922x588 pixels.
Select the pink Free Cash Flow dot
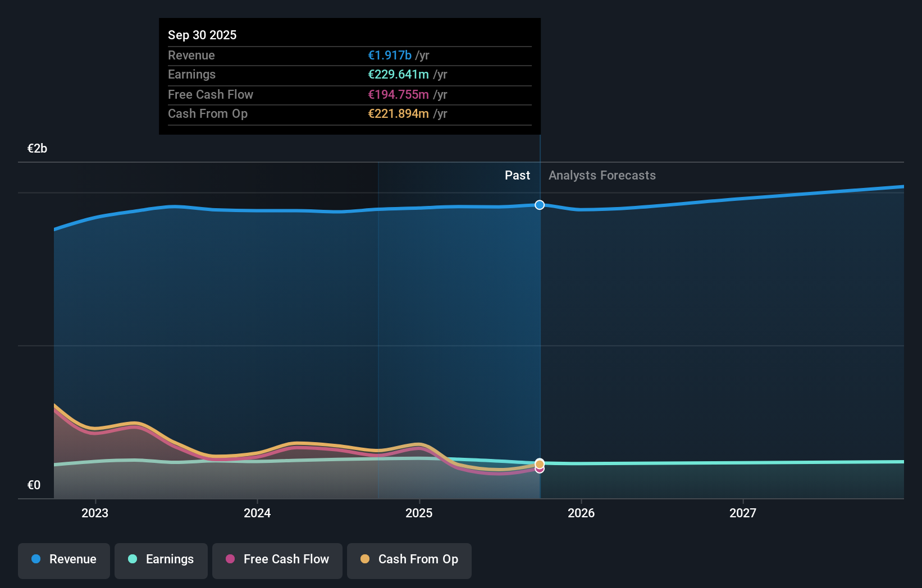click(230, 559)
